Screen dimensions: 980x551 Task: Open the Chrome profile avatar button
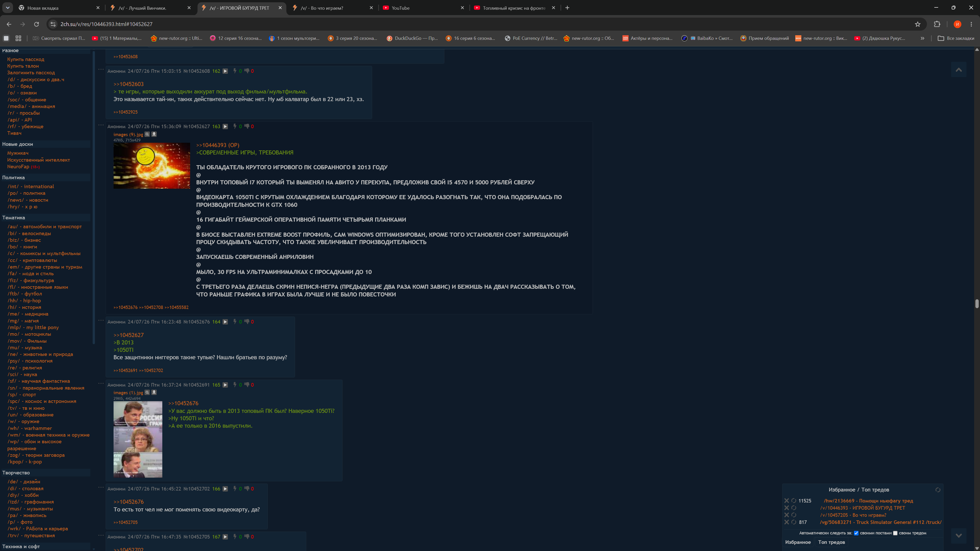(958, 24)
